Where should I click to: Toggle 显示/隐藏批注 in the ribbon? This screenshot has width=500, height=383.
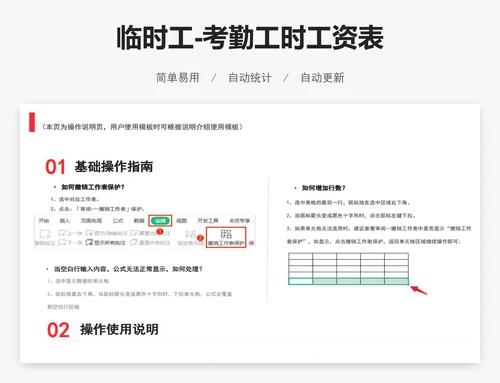coord(107,233)
